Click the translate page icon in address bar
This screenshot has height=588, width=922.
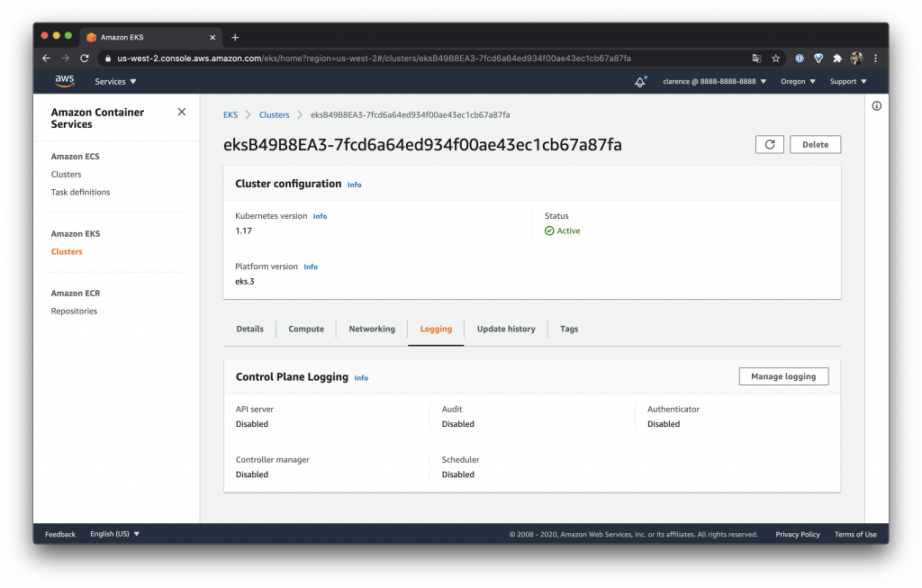pos(756,59)
